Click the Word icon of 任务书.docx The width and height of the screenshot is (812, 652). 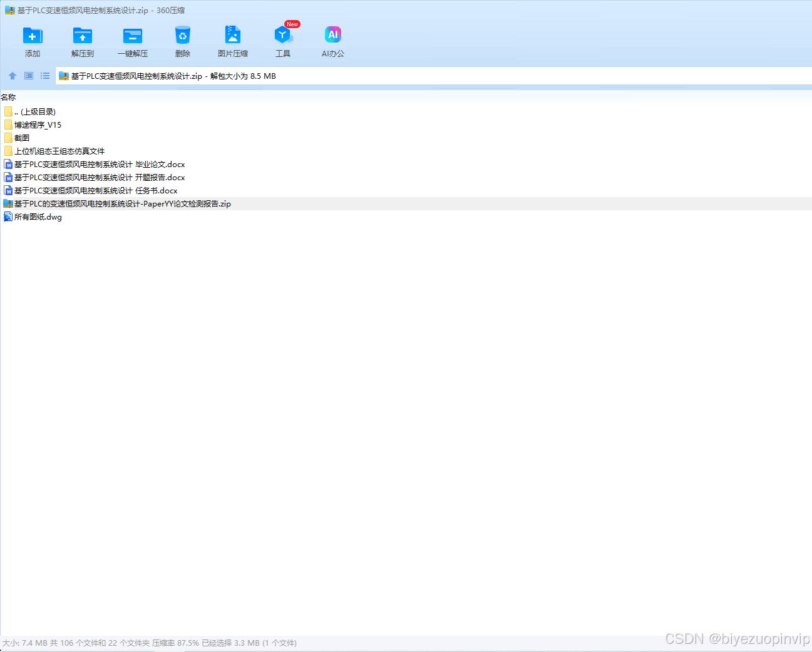pos(8,190)
